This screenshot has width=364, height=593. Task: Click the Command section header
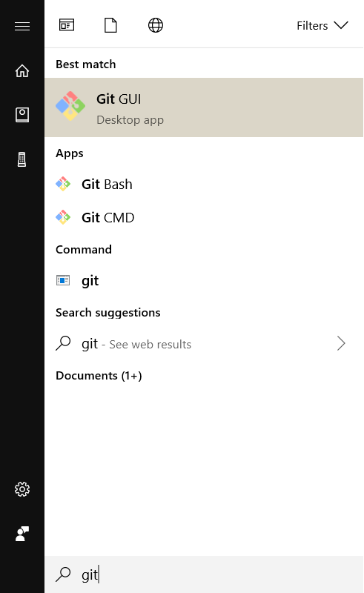point(84,250)
